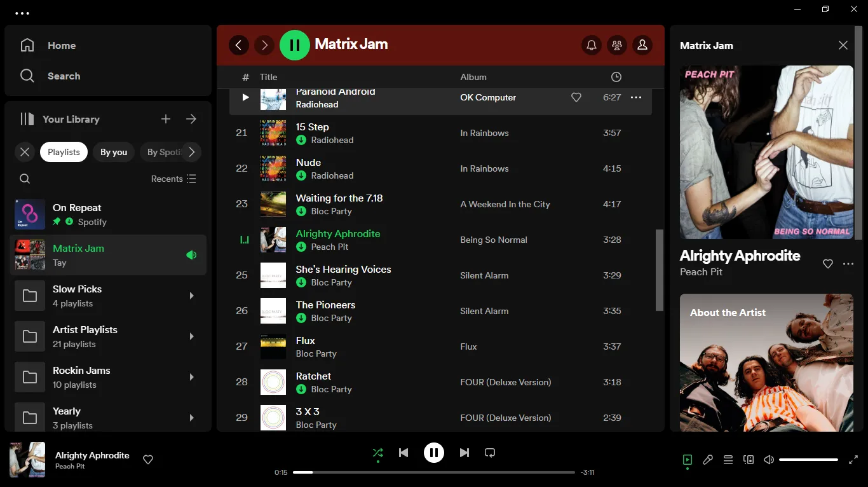The width and height of the screenshot is (868, 487).
Task: Seek in the song progress bar
Action: click(434, 472)
